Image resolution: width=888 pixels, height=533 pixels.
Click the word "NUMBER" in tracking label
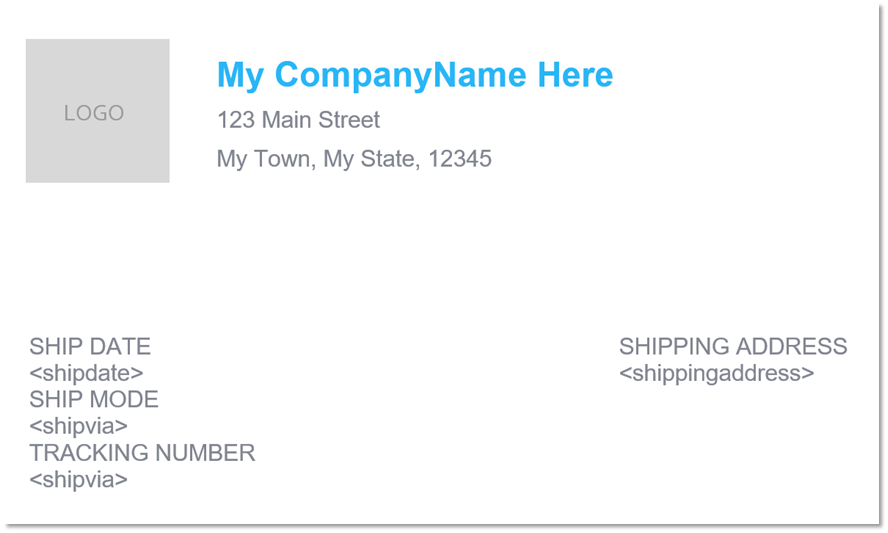coord(205,453)
